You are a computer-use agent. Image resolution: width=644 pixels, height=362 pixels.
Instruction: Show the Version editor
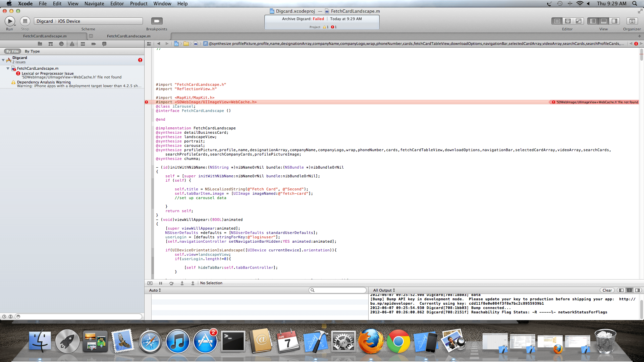point(579,21)
